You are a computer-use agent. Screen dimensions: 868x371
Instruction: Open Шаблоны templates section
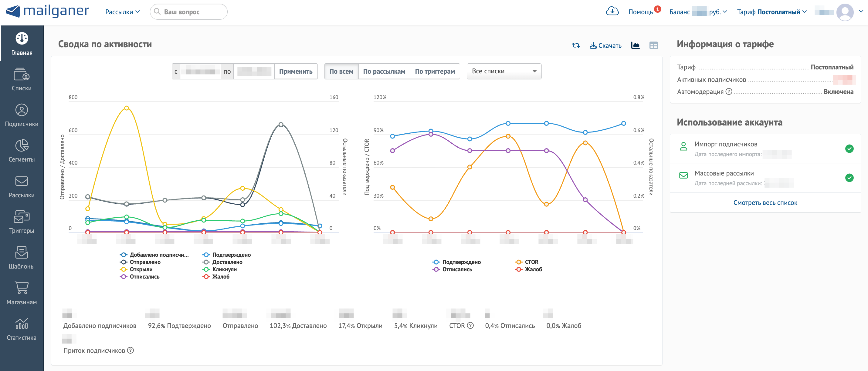(22, 258)
